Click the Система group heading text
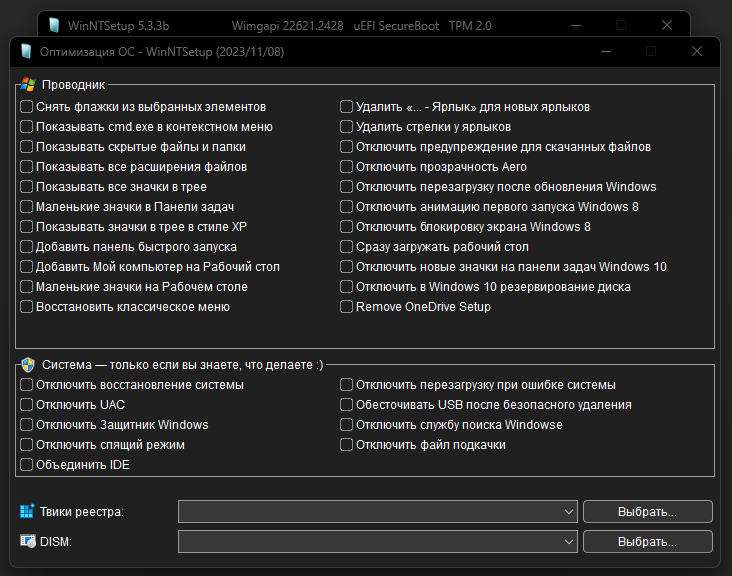732x576 pixels. [183, 365]
